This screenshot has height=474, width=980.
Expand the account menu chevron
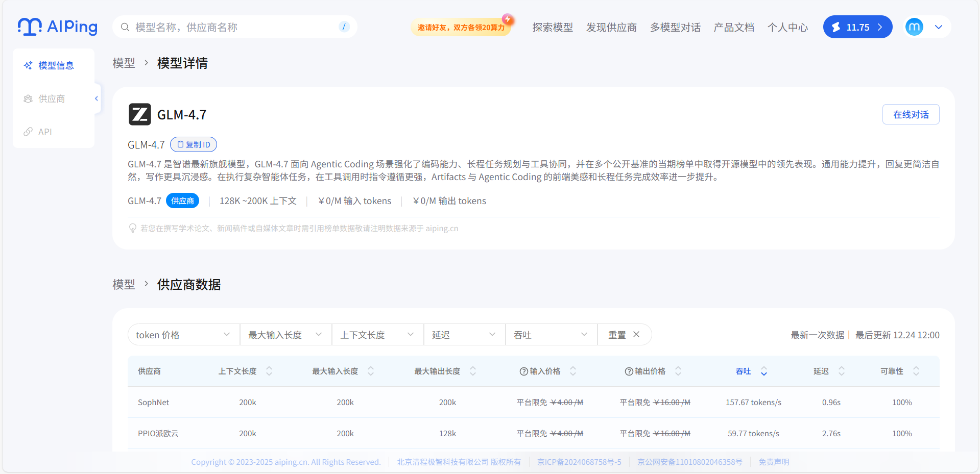click(939, 27)
